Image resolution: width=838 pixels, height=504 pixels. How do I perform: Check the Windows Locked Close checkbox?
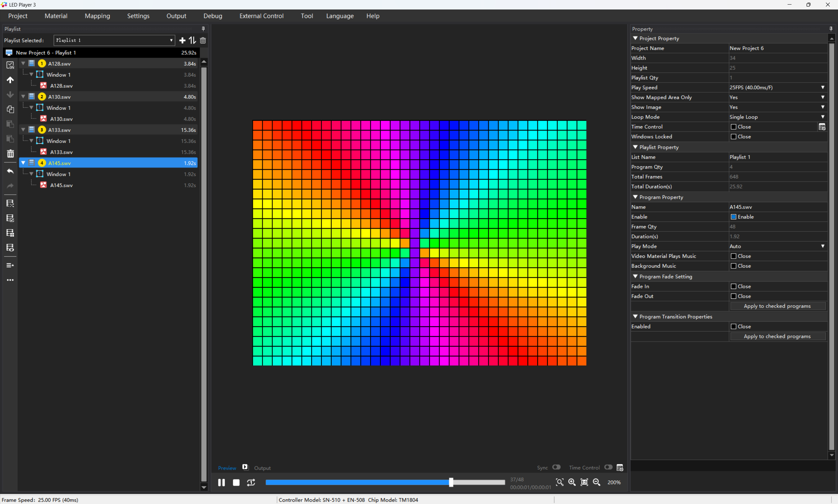click(733, 136)
